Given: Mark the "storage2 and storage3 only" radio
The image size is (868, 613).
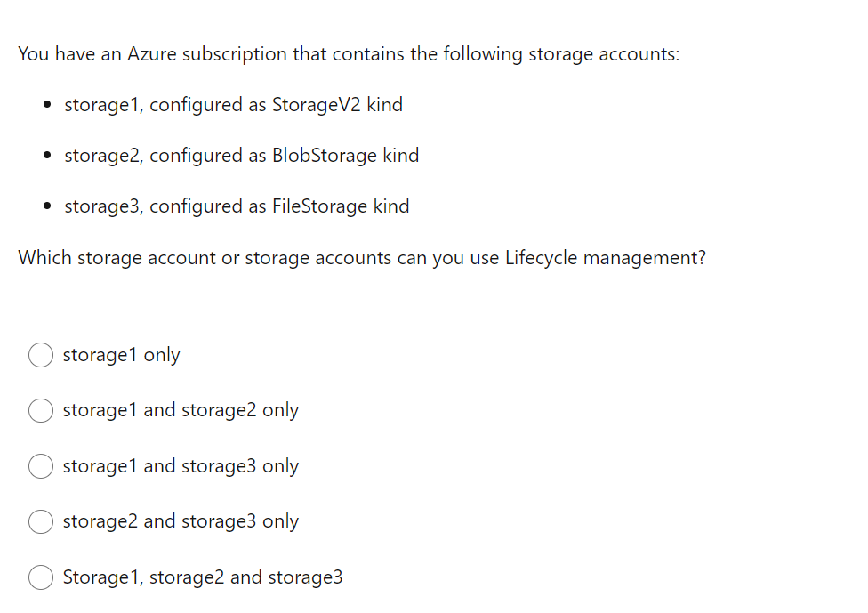Looking at the screenshot, I should click(x=41, y=521).
